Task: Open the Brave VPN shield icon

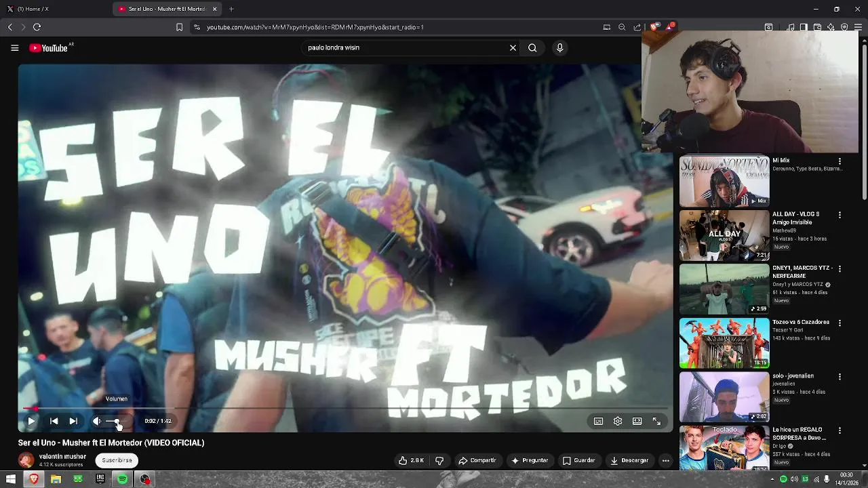Action: click(x=844, y=27)
